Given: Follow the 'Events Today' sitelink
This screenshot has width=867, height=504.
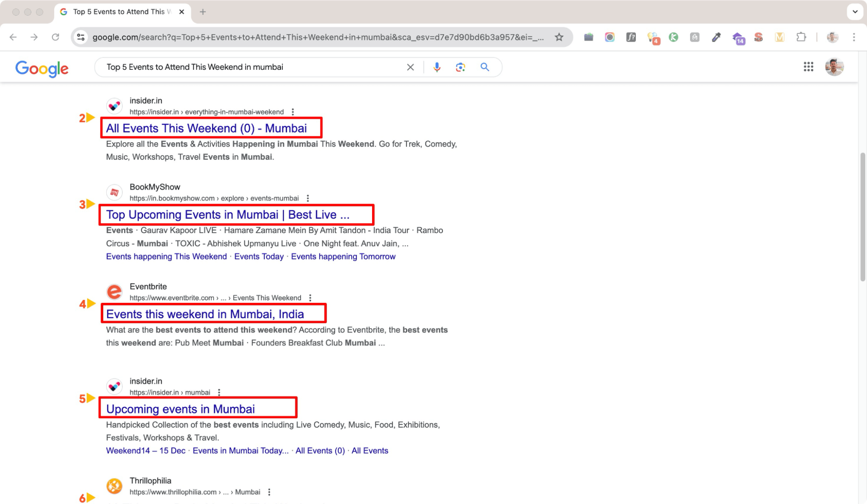Looking at the screenshot, I should click(259, 257).
